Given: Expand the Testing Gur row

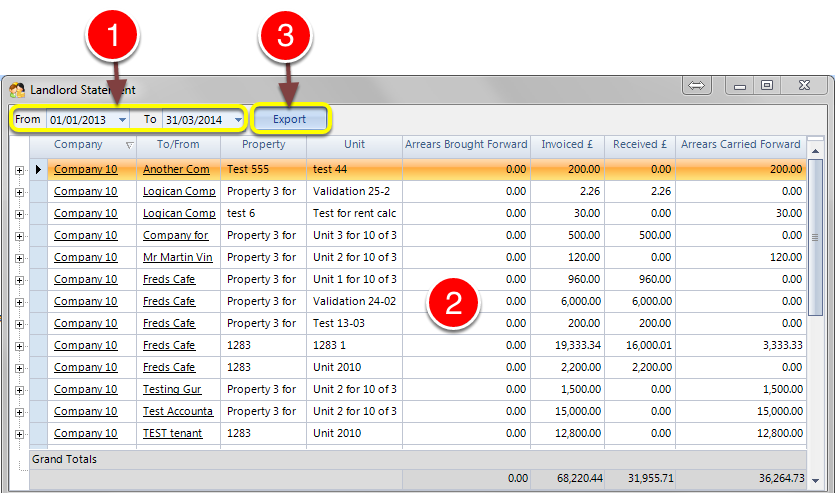Looking at the screenshot, I should click(x=19, y=390).
